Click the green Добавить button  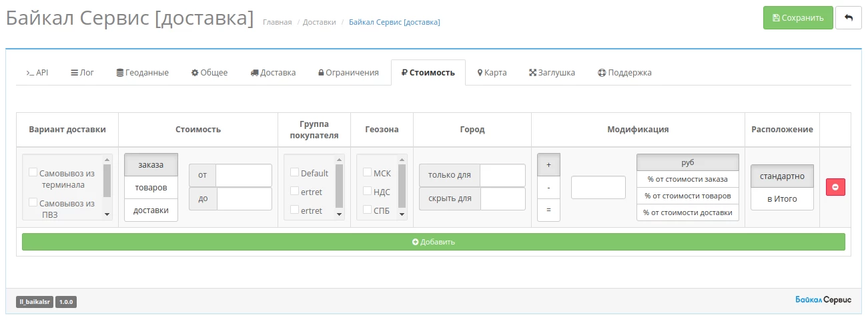(x=434, y=242)
